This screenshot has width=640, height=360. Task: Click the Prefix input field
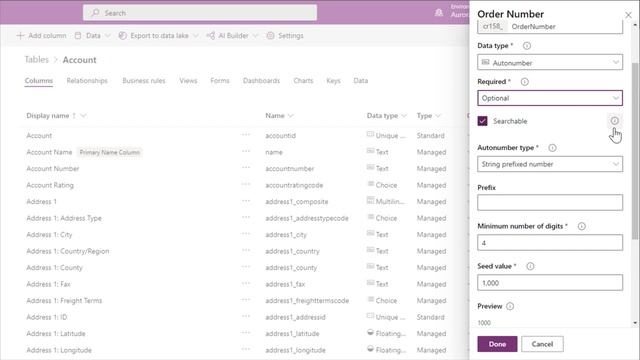[550, 202]
